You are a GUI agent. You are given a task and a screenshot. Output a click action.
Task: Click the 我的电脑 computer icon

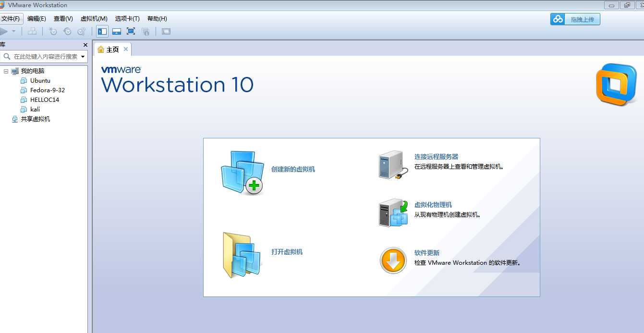15,71
